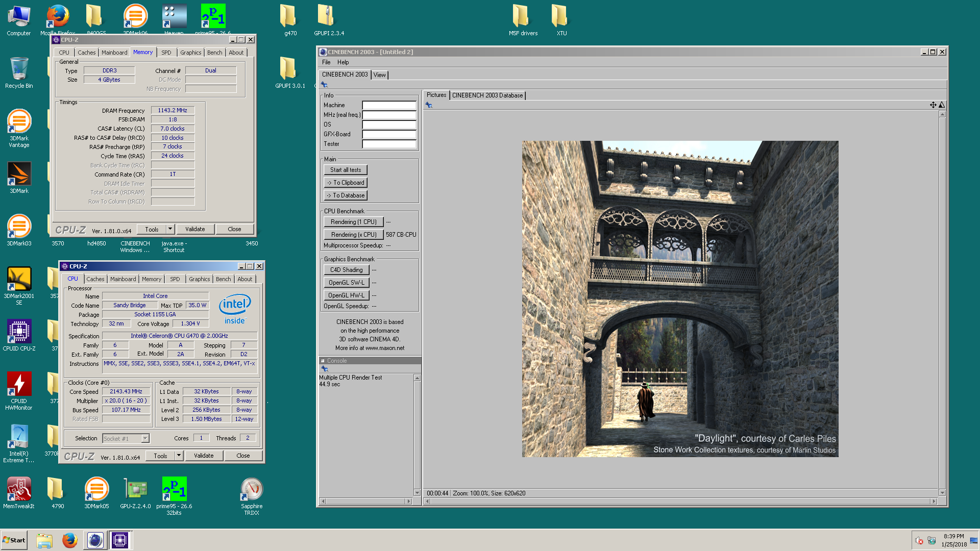Screen dimensions: 980x551
Task: Click the Console panel vertical scrollbar
Action: tap(417, 435)
